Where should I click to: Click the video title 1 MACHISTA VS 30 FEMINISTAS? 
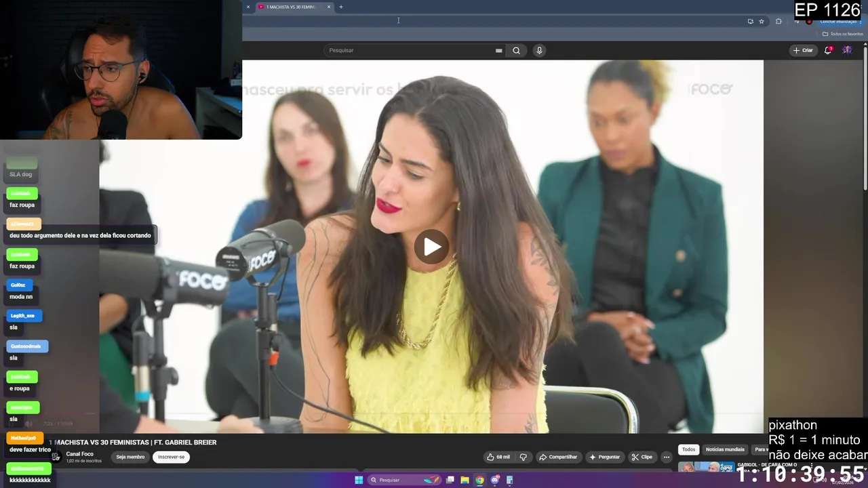133,442
